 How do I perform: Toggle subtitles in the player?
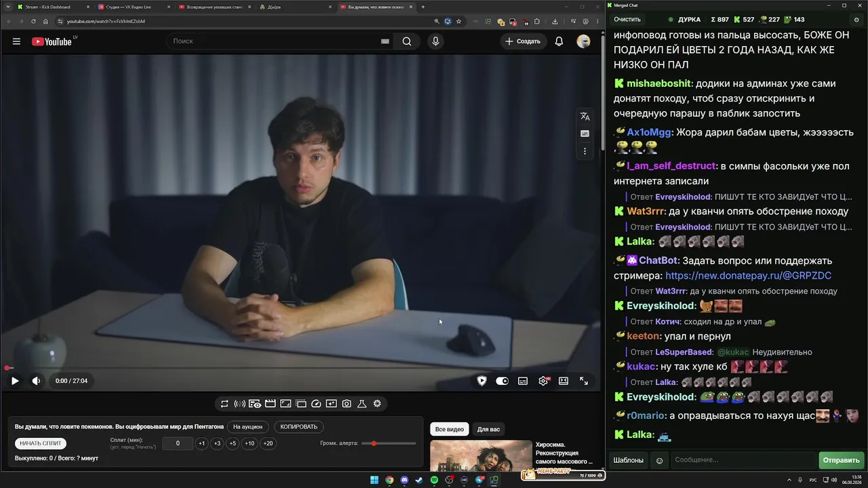click(523, 381)
